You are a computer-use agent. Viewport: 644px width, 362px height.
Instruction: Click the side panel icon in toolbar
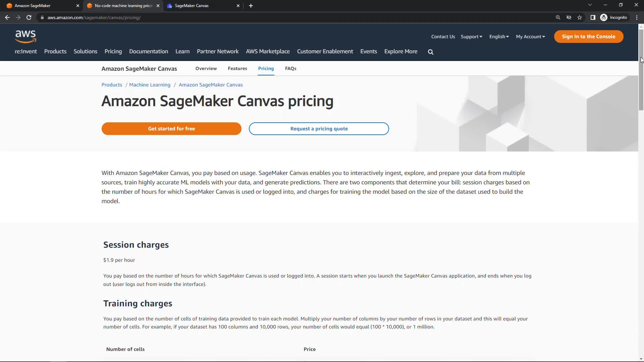(x=593, y=17)
